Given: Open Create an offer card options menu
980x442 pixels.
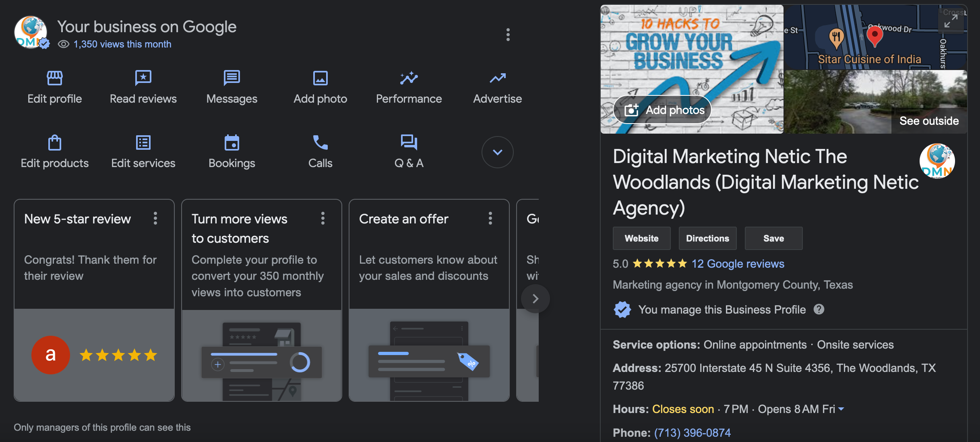Looking at the screenshot, I should pyautogui.click(x=490, y=219).
